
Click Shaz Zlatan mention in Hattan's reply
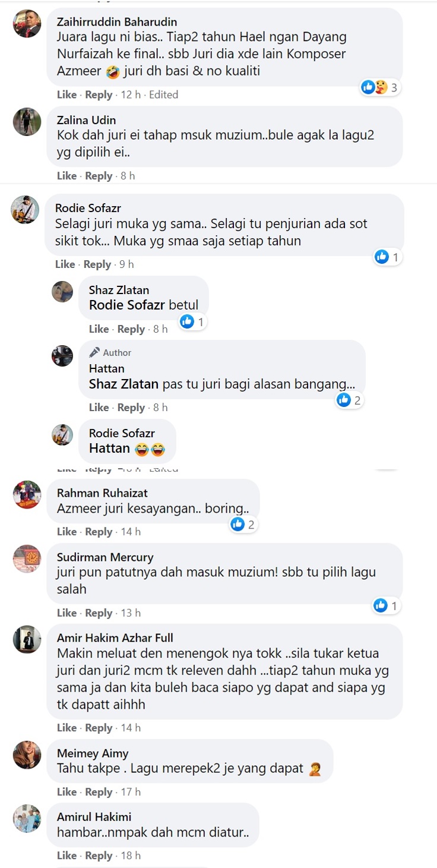click(x=123, y=384)
